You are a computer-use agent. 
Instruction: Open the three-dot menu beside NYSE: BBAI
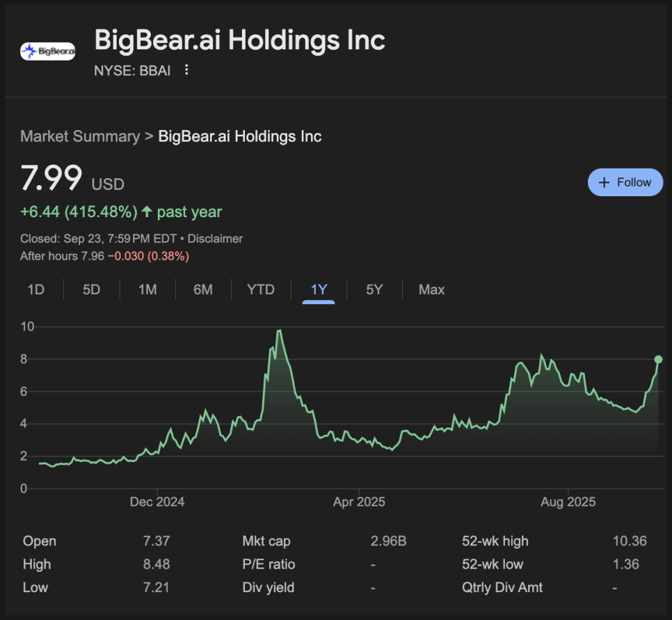click(x=186, y=70)
